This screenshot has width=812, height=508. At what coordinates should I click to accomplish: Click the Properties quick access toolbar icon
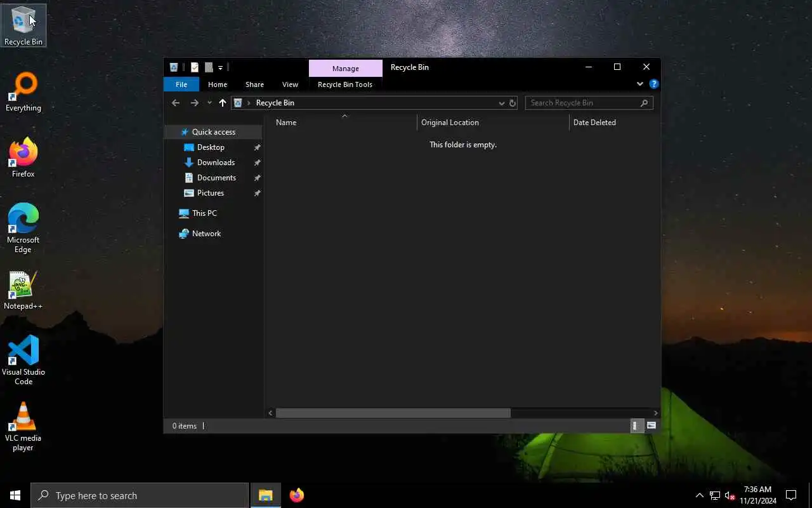click(x=195, y=67)
